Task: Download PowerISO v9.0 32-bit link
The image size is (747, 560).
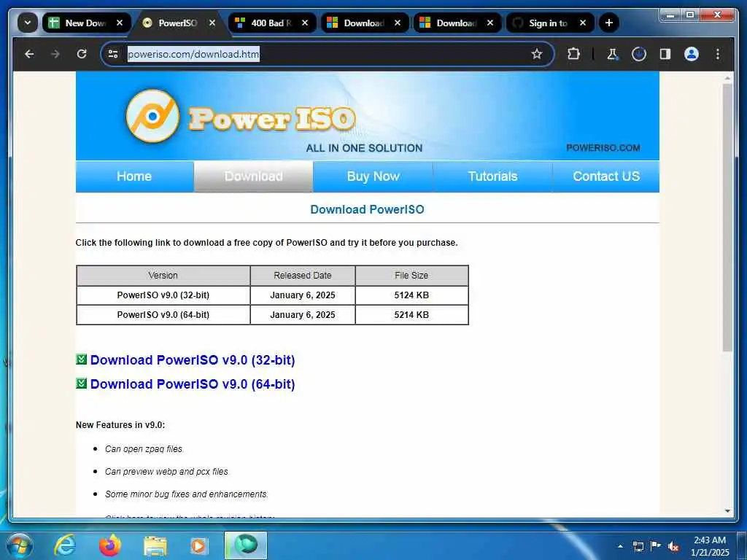Action: 193,360
